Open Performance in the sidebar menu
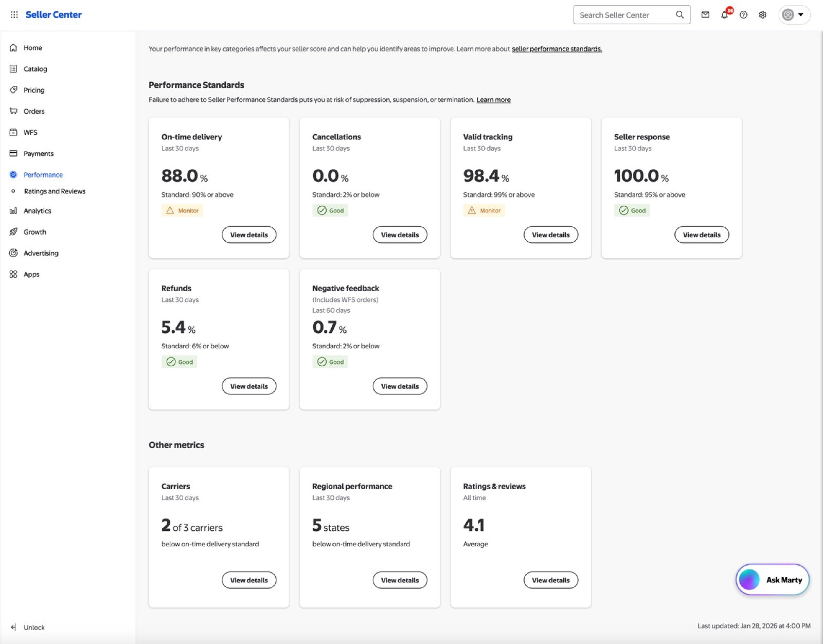 coord(43,175)
